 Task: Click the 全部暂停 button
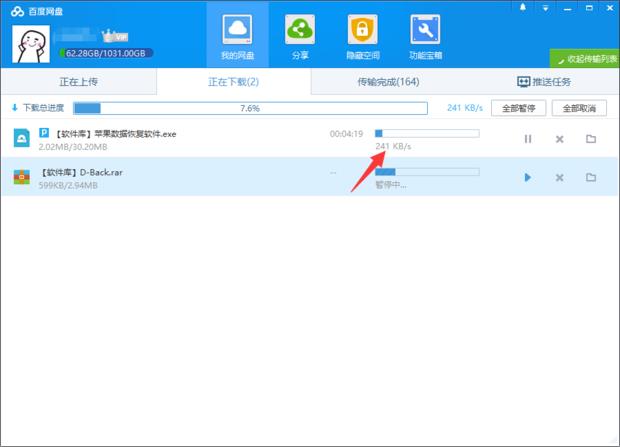pos(518,108)
